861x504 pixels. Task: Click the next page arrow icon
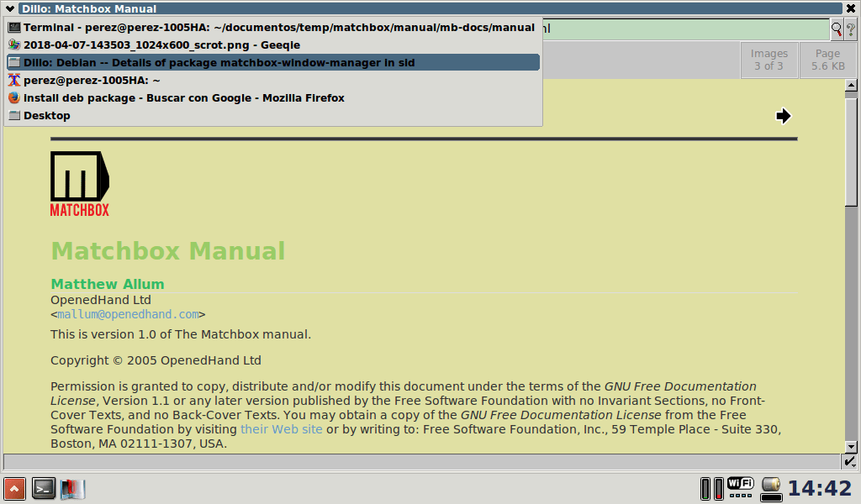(x=784, y=116)
